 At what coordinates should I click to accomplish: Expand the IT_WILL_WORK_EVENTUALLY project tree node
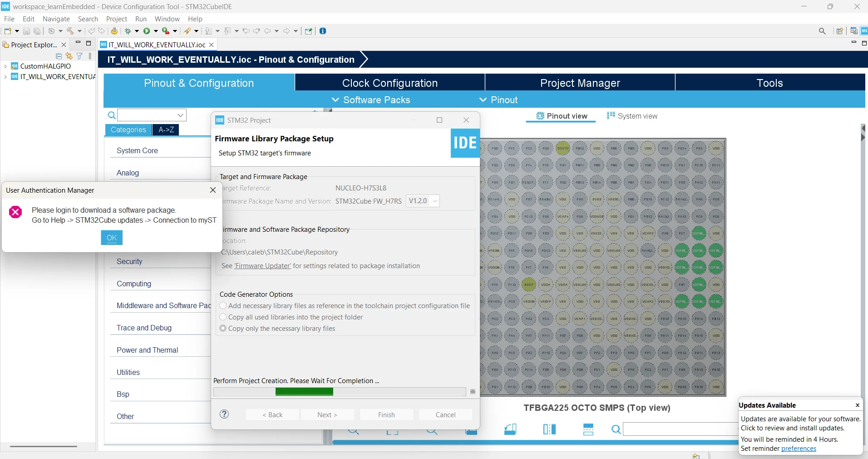pyautogui.click(x=5, y=77)
